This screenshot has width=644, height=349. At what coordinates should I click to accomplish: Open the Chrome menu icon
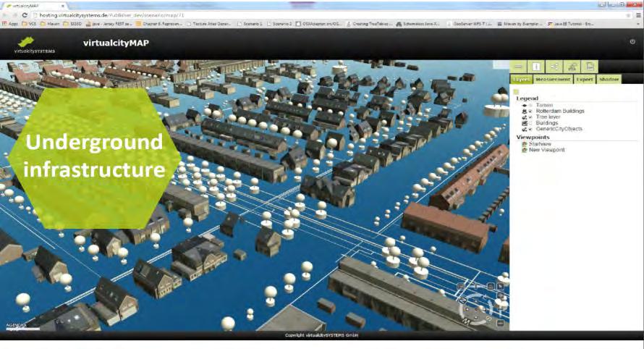[637, 15]
